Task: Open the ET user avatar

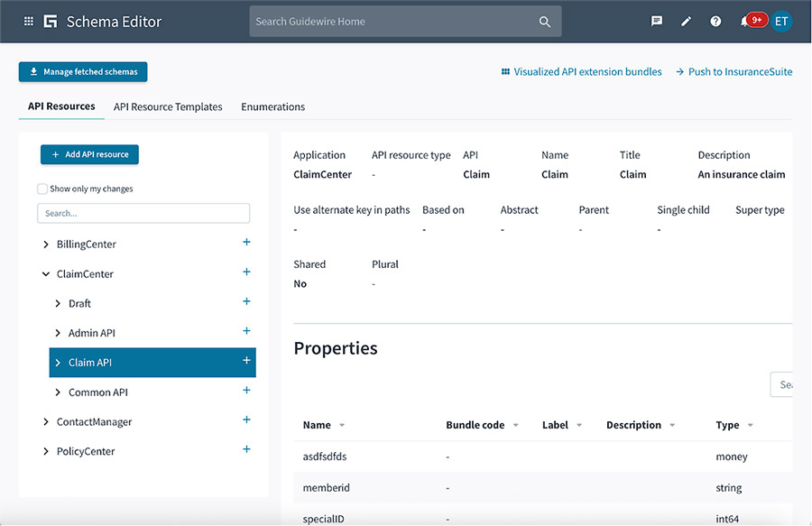Action: [x=780, y=20]
